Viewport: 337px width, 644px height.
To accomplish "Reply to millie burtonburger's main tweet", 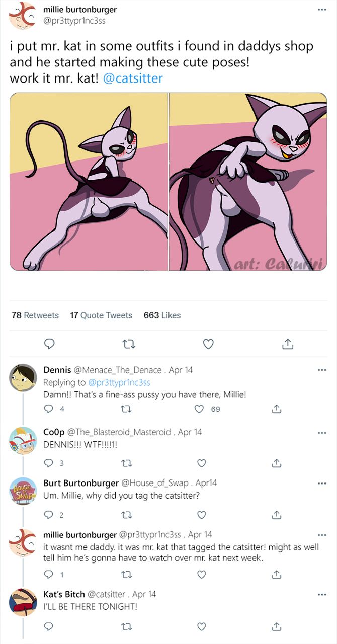I will [x=49, y=344].
